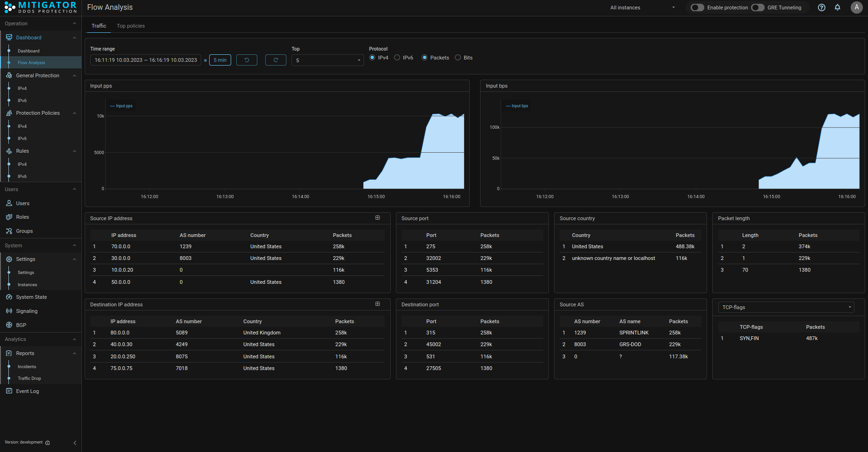868x452 pixels.
Task: Open the notifications bell
Action: [x=838, y=7]
